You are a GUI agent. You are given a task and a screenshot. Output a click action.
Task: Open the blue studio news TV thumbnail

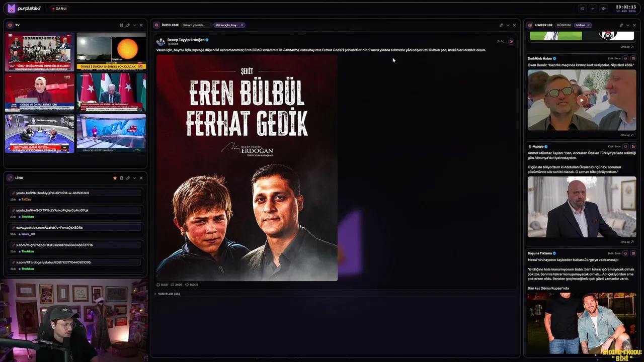(x=111, y=133)
